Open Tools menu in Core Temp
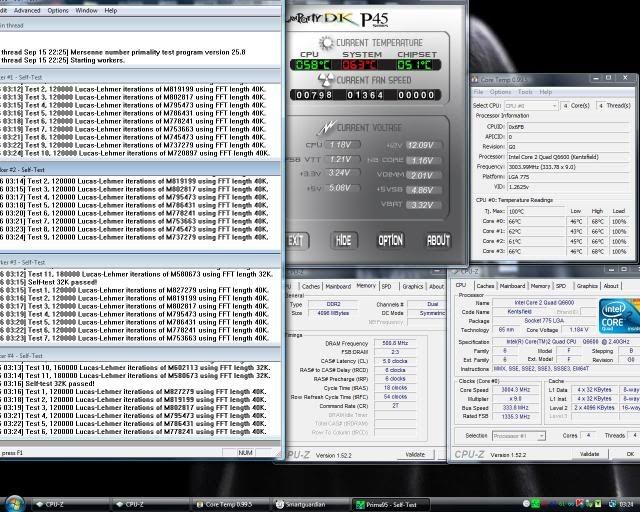640x512 pixels. [x=525, y=92]
